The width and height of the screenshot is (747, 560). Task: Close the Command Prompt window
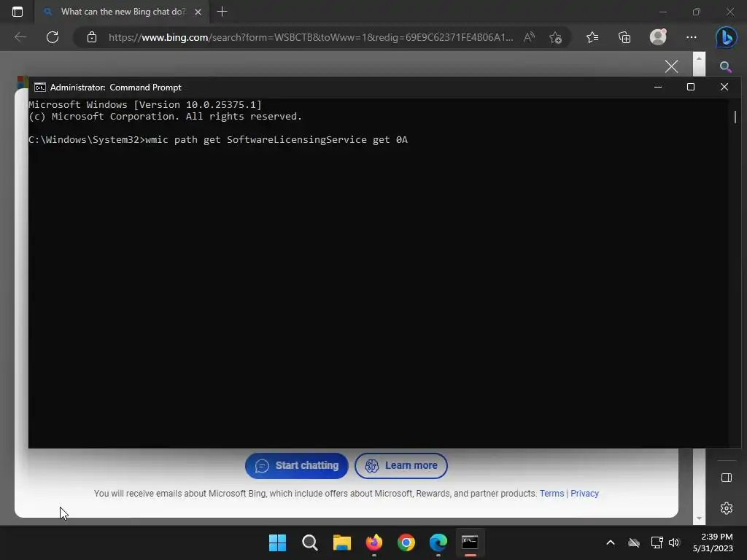tap(724, 87)
